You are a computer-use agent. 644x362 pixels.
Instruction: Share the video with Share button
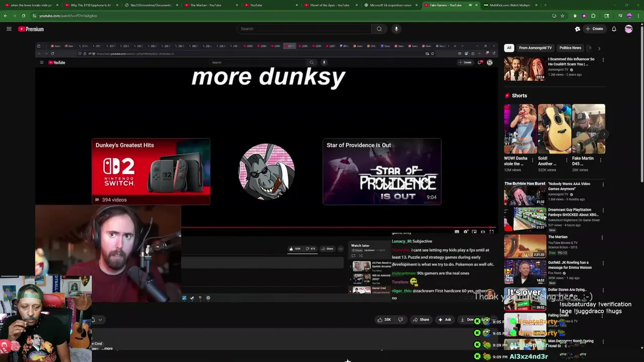[x=421, y=319]
